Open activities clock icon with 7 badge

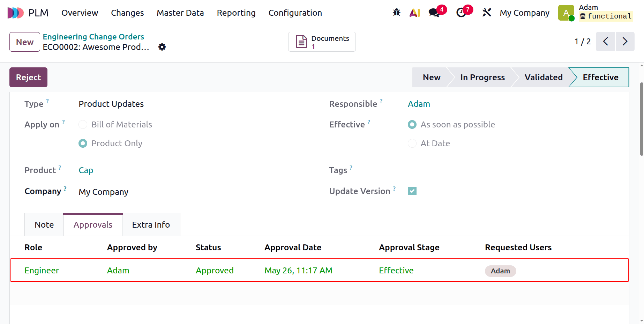coord(461,13)
